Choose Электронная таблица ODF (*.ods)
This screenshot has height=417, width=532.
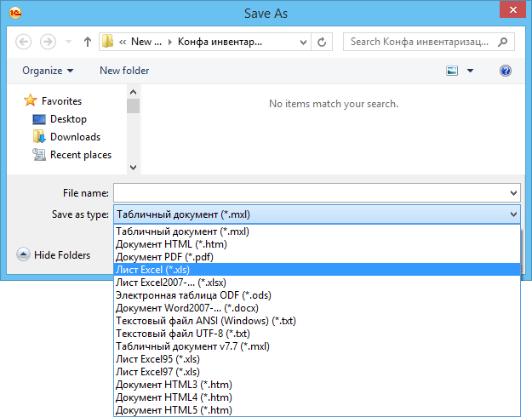(317, 295)
